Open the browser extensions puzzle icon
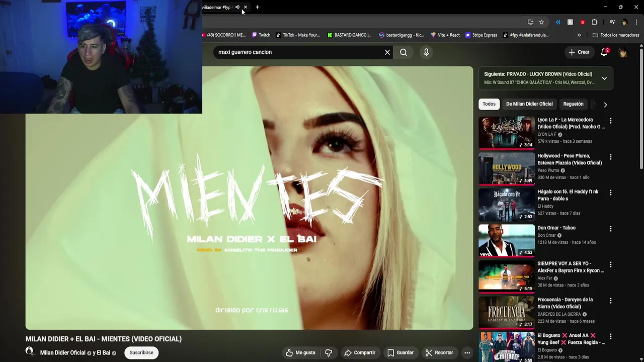The image size is (644, 362). pos(595,22)
